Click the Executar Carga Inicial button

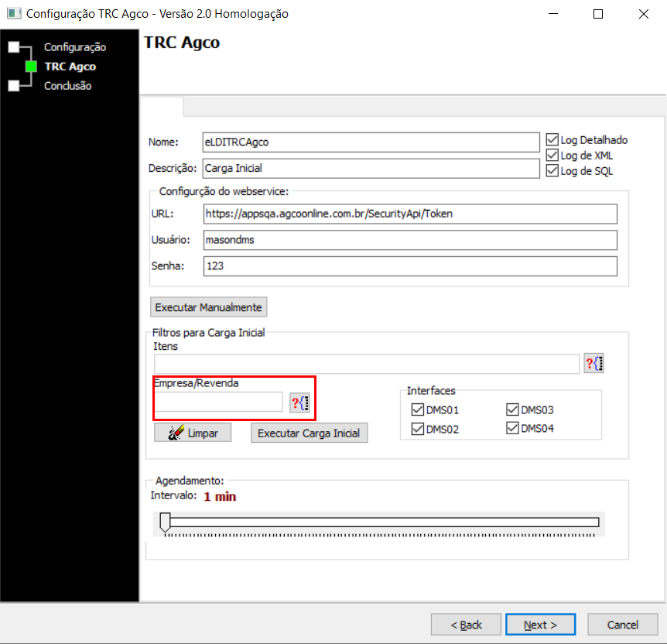coord(309,433)
